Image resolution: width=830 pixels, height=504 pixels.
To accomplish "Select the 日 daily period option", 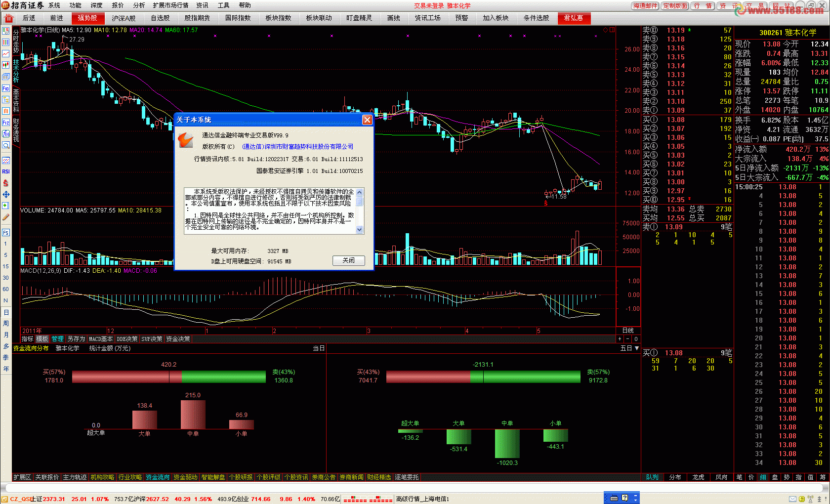I will (6, 312).
